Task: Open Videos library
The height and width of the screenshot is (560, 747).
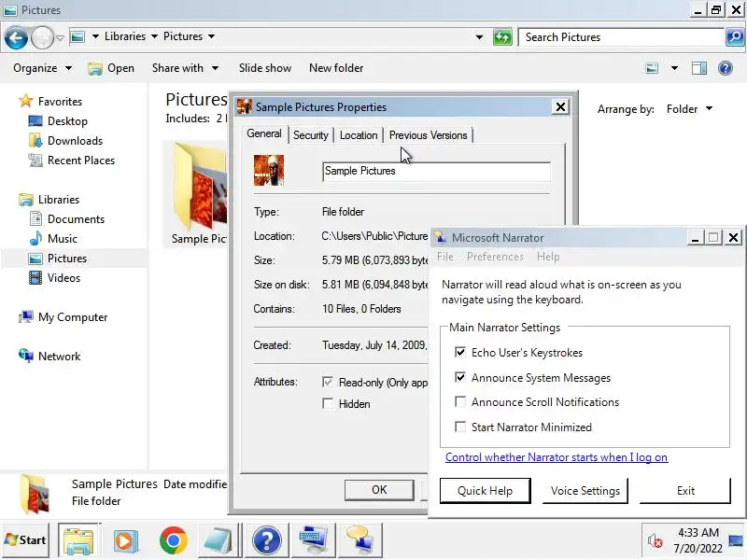Action: click(63, 277)
